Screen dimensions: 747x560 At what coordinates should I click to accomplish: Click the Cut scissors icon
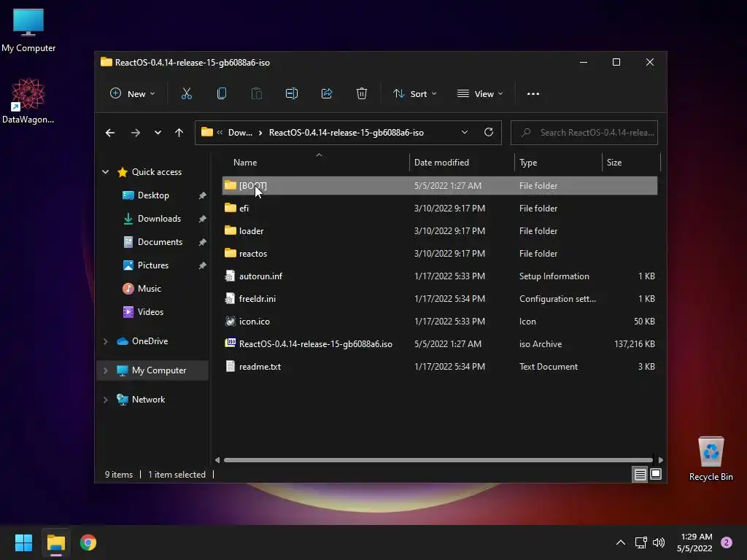pyautogui.click(x=186, y=94)
